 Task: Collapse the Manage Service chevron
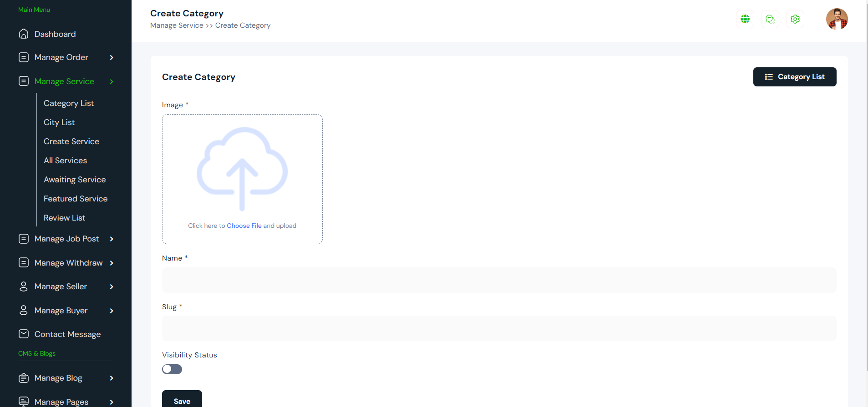[x=112, y=82]
